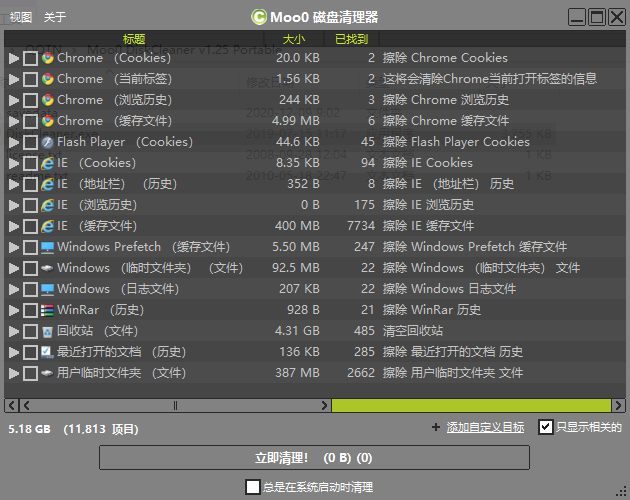Tick the 回收站 (文件) checkbox
This screenshot has width=630, height=500.
[30, 332]
